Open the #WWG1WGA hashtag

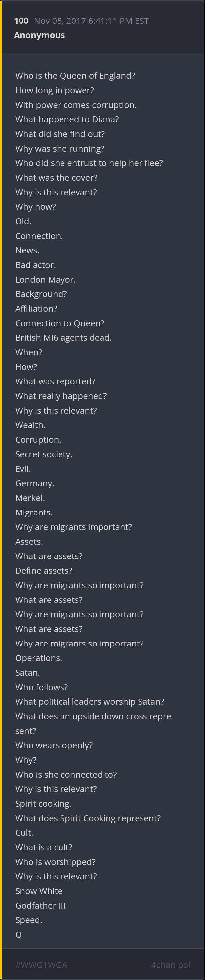[41, 965]
